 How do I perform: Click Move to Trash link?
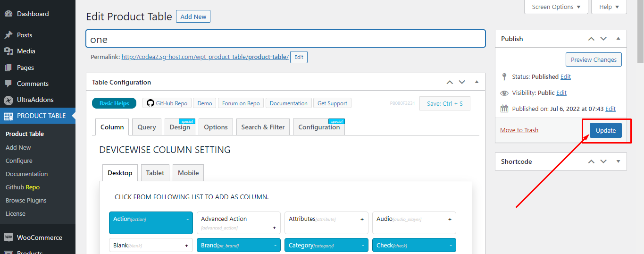point(519,130)
